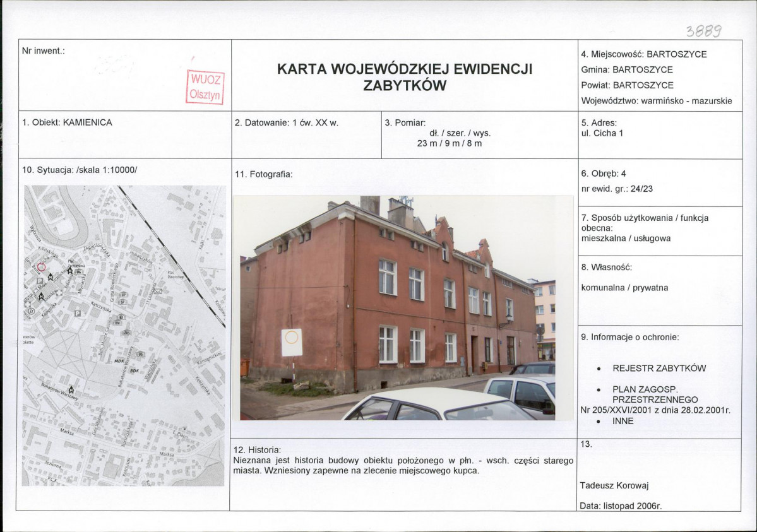The image size is (757, 532).
Task: Click the "Kętrzyńska" street label on map
Action: [x=102, y=307]
